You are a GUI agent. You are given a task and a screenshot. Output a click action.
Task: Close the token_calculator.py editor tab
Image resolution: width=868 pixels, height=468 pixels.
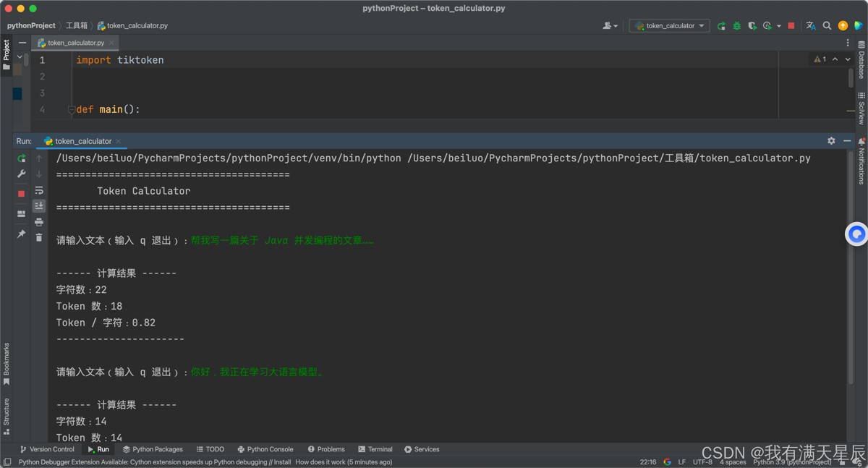(112, 43)
